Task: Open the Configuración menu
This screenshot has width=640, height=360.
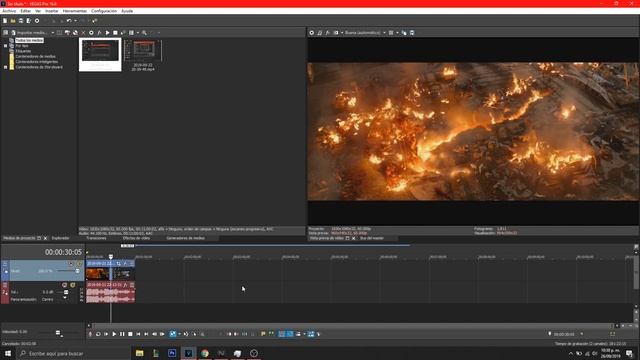Action: 104,11
